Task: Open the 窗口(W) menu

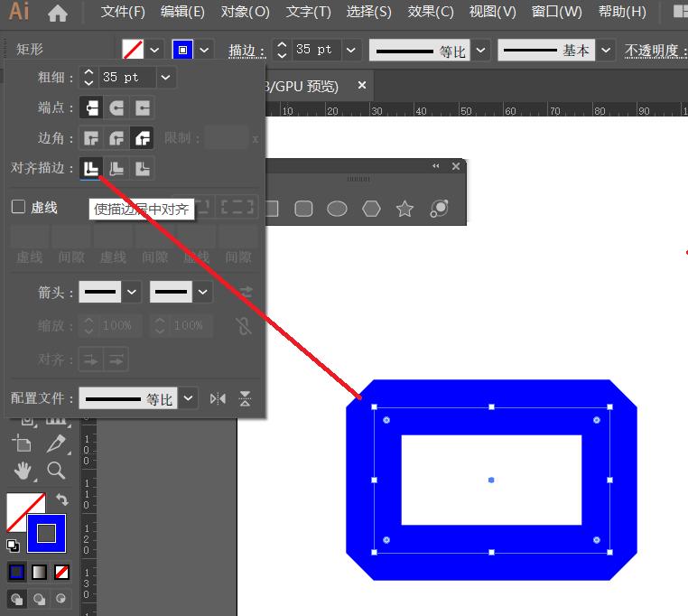Action: tap(556, 12)
